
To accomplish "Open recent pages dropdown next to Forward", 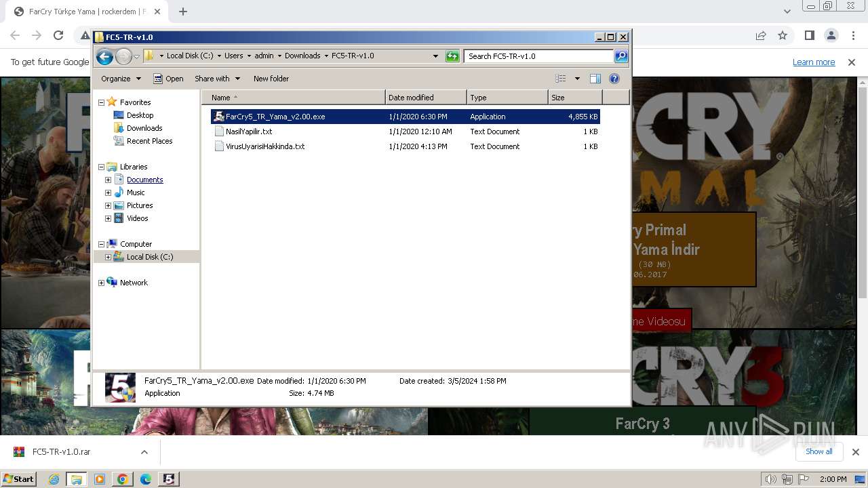I will pyautogui.click(x=136, y=56).
